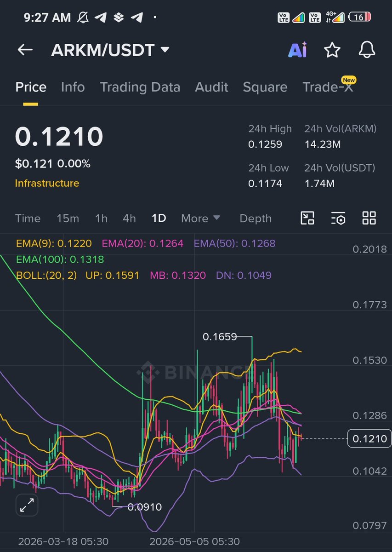Tap the Infrastructure category link

click(x=47, y=183)
